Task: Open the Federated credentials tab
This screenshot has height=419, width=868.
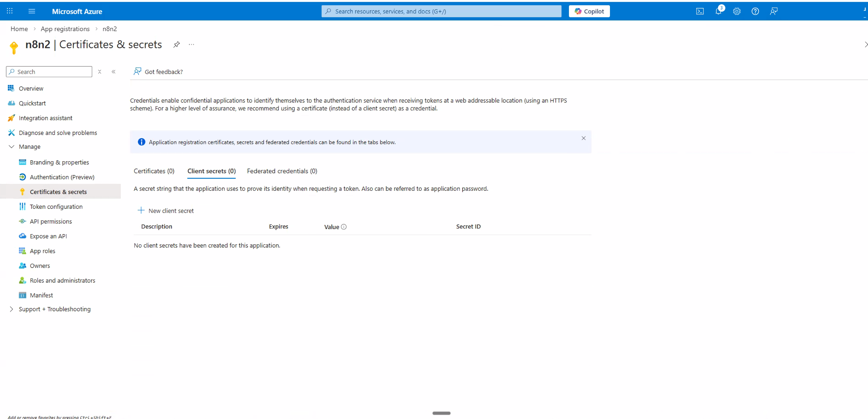Action: click(282, 171)
